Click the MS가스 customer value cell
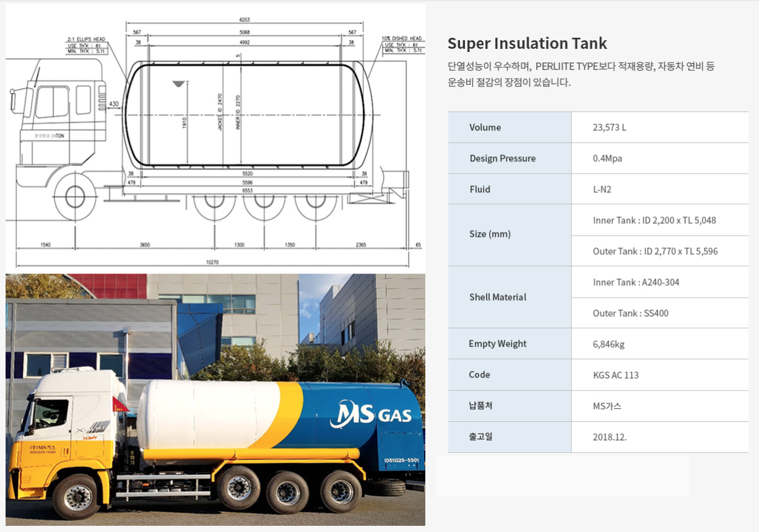This screenshot has width=759, height=532. [607, 406]
